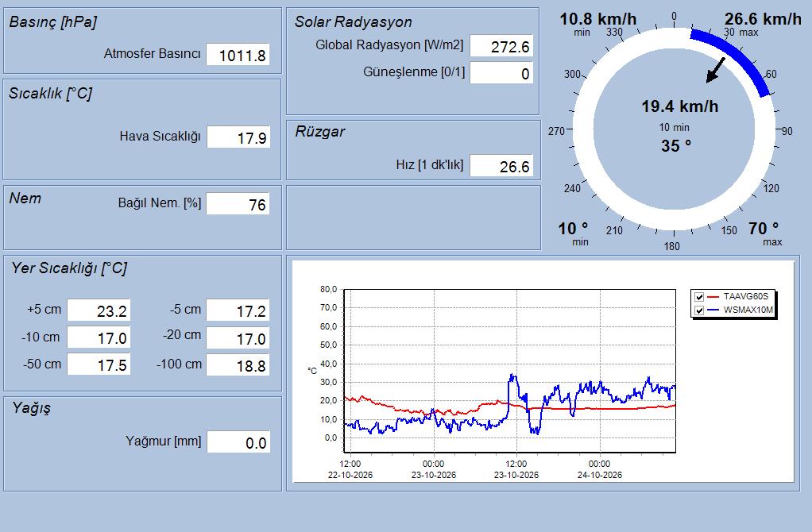This screenshot has width=812, height=532.
Task: Click the red TAAVG60S legend line
Action: tap(713, 297)
